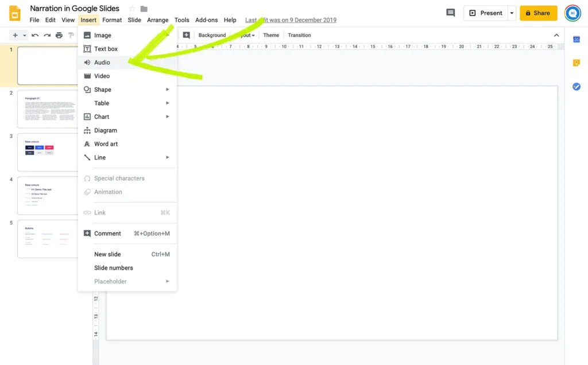Open the Slide menu
This screenshot has height=365, width=588.
(x=134, y=20)
